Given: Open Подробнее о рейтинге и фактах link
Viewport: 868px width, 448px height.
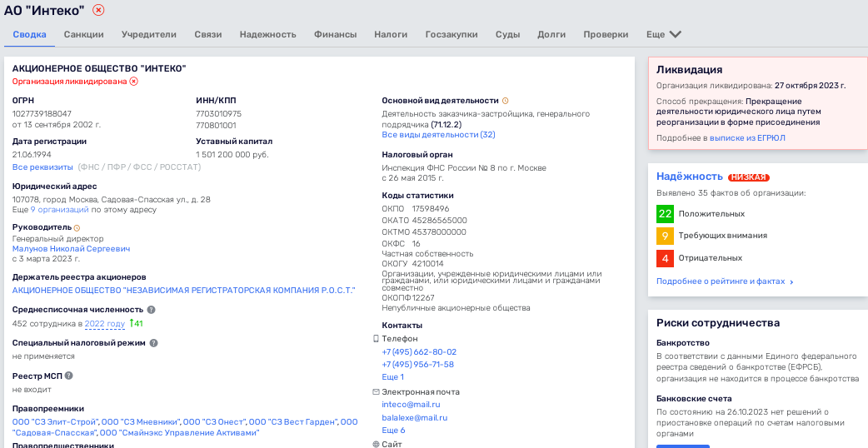Looking at the screenshot, I should tap(726, 281).
